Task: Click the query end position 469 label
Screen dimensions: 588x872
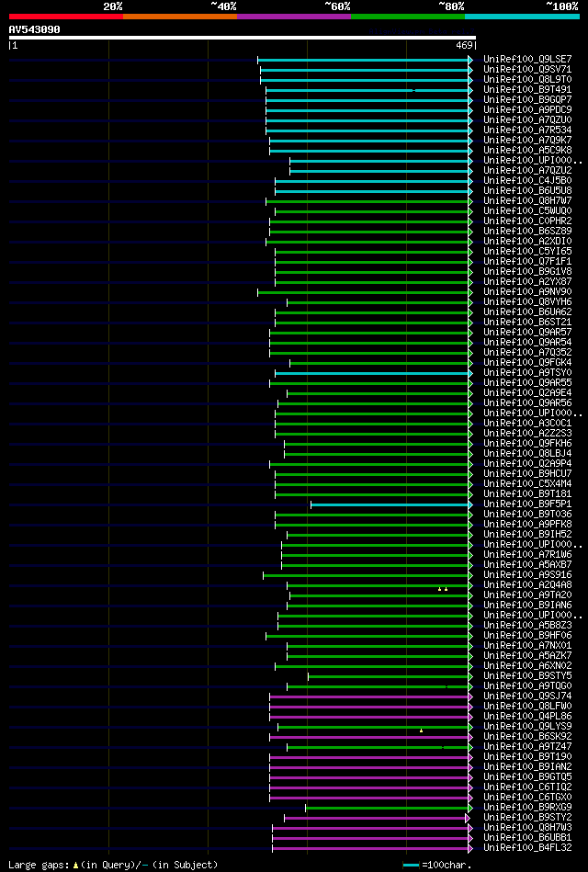Action: (465, 46)
